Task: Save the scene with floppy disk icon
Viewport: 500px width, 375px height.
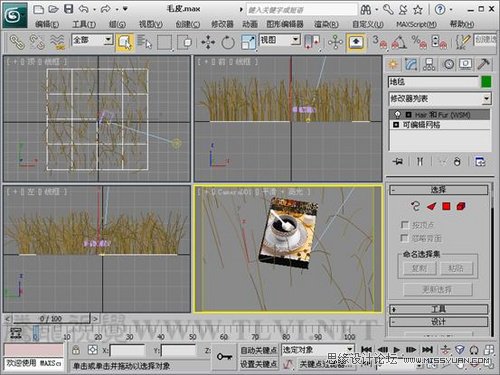Action: pyautogui.click(x=68, y=9)
